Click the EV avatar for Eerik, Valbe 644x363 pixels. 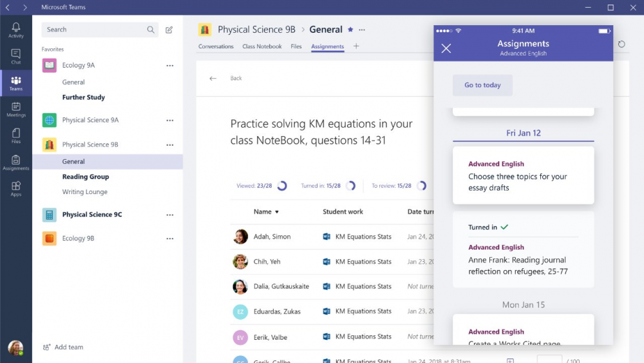[x=240, y=337]
